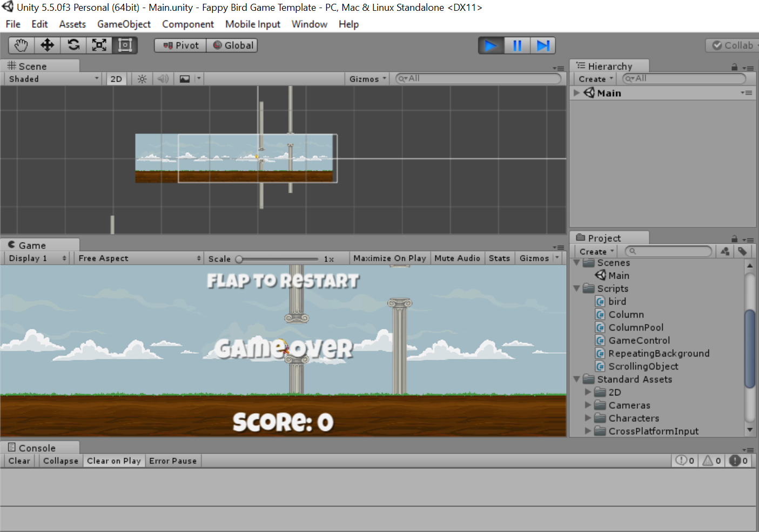The height and width of the screenshot is (532, 759).
Task: Toggle console Clear on Play
Action: coord(114,461)
